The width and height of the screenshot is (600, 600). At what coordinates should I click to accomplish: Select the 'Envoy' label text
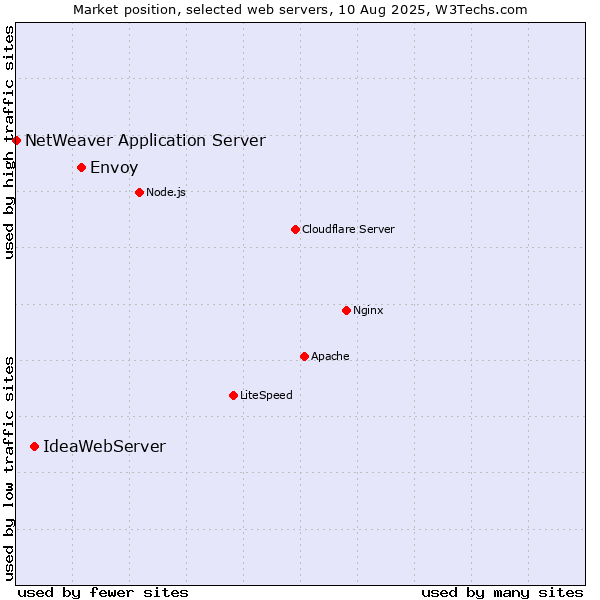point(114,168)
